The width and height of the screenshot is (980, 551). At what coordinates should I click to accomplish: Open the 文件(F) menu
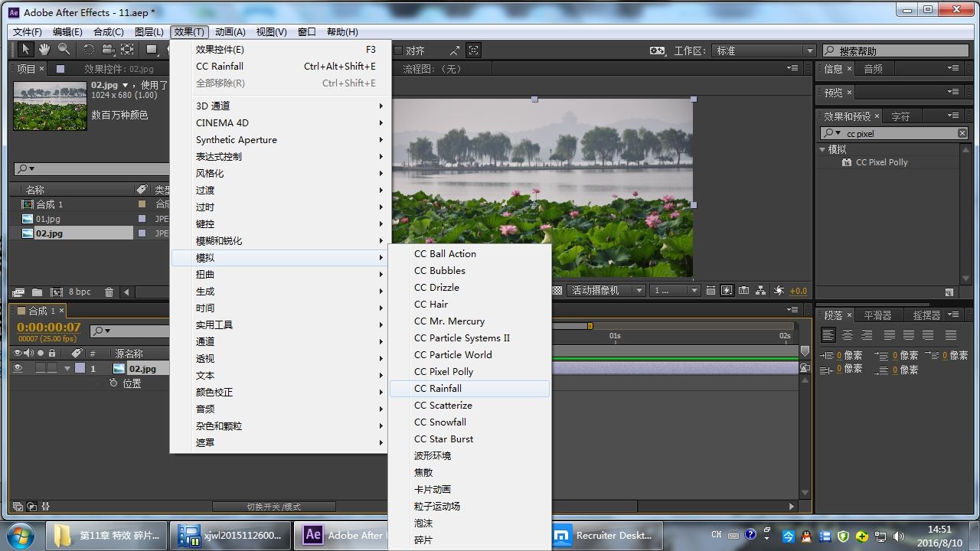pyautogui.click(x=27, y=31)
